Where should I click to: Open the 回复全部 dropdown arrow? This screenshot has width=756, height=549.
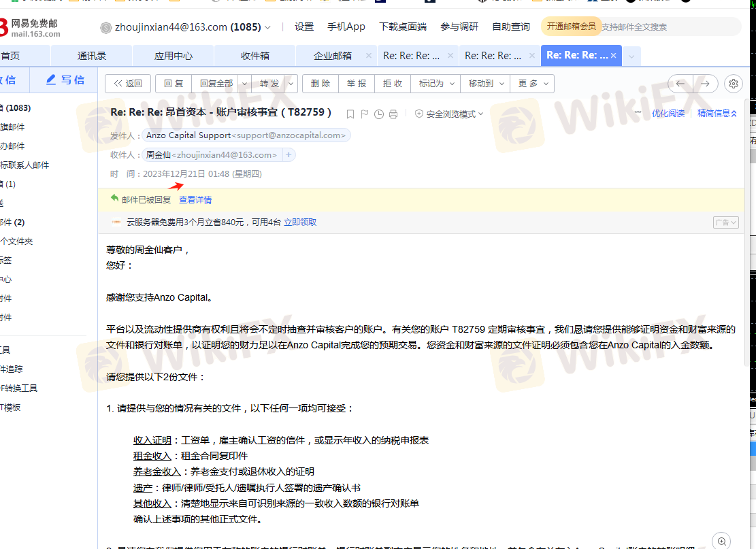pyautogui.click(x=244, y=84)
